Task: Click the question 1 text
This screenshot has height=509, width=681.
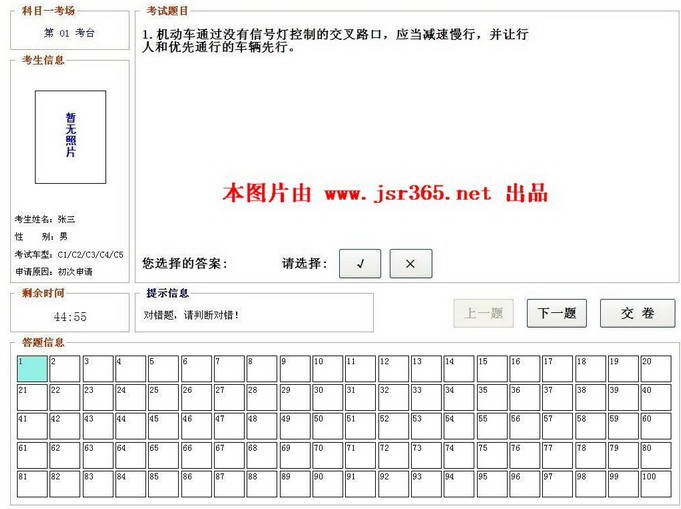Action: coord(335,40)
